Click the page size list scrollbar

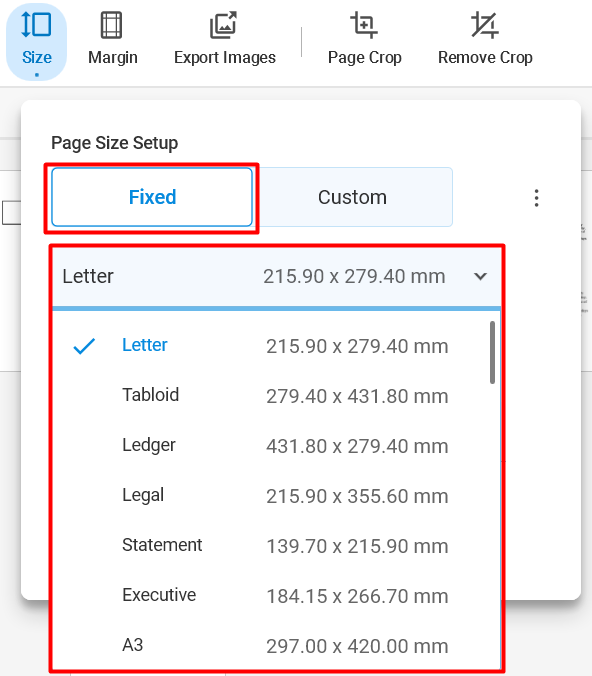point(492,352)
